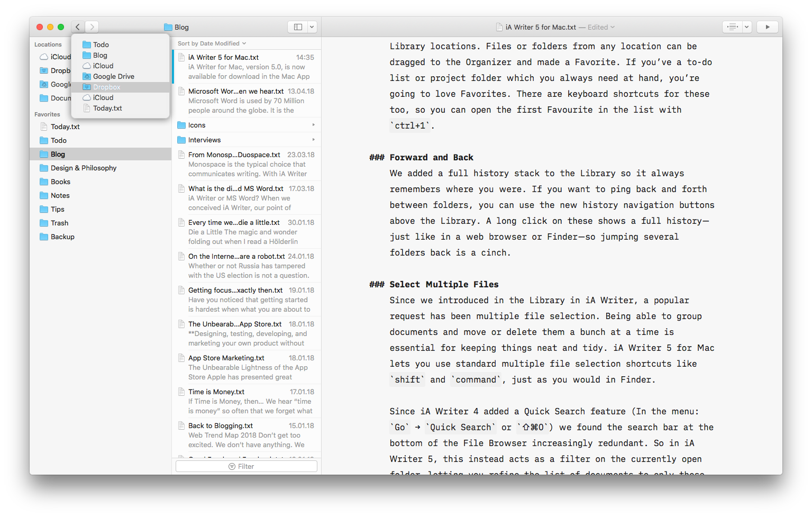
Task: Click the App Store Marketing.txt file icon
Action: (181, 358)
